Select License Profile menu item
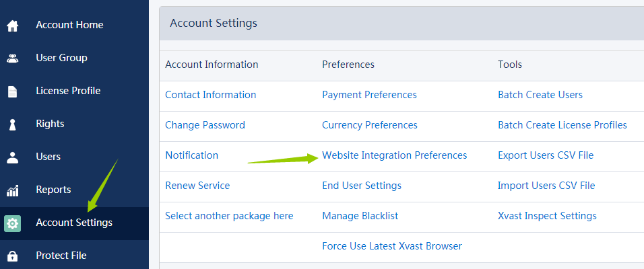The image size is (644, 269). click(68, 91)
